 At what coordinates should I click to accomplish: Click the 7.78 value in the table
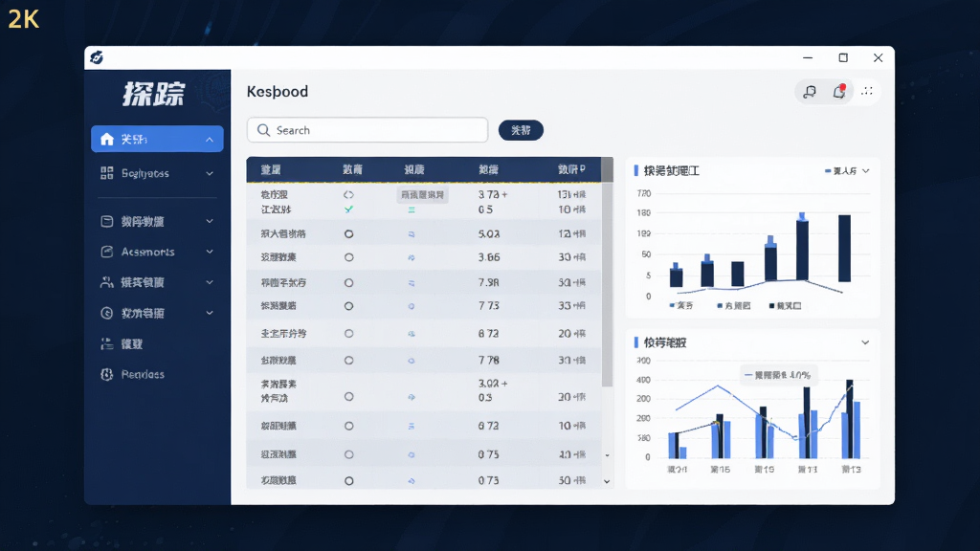tap(489, 361)
